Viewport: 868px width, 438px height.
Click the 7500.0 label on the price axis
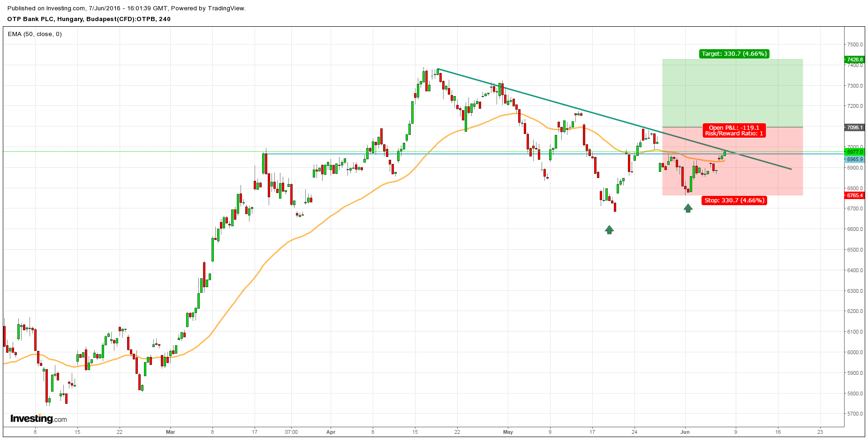tap(855, 45)
